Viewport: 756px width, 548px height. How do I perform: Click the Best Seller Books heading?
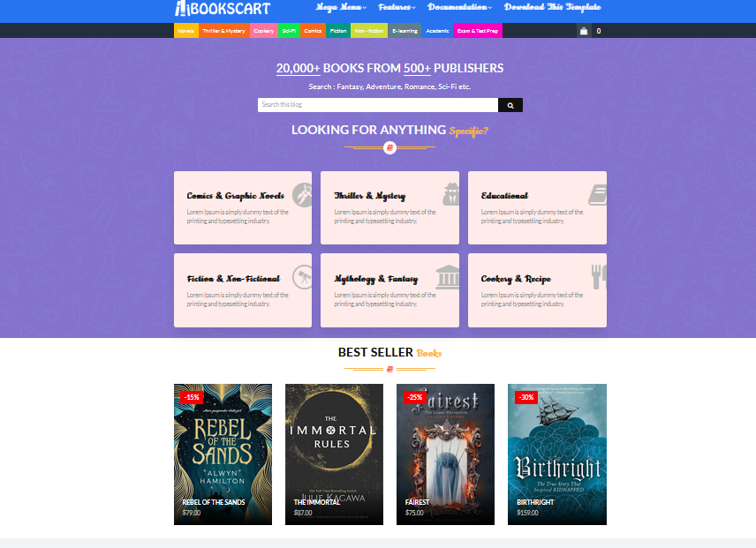tap(389, 352)
